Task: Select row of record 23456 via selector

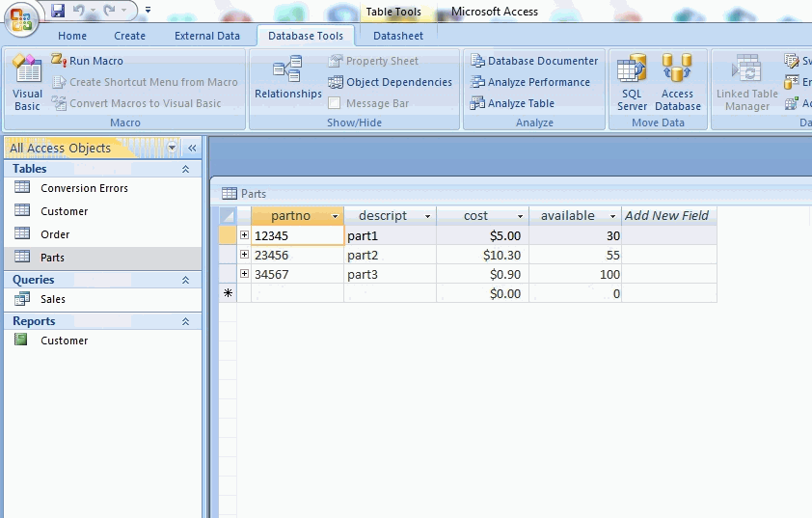Action: point(228,255)
